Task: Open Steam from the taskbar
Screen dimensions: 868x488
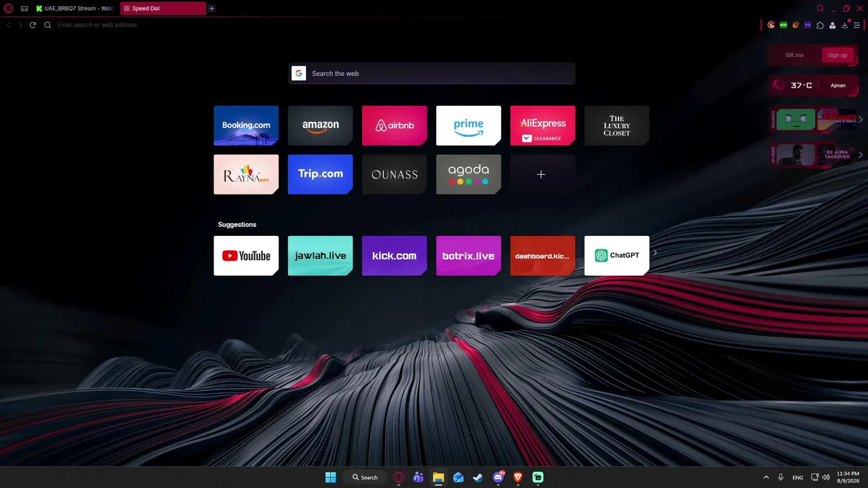Action: tap(478, 477)
